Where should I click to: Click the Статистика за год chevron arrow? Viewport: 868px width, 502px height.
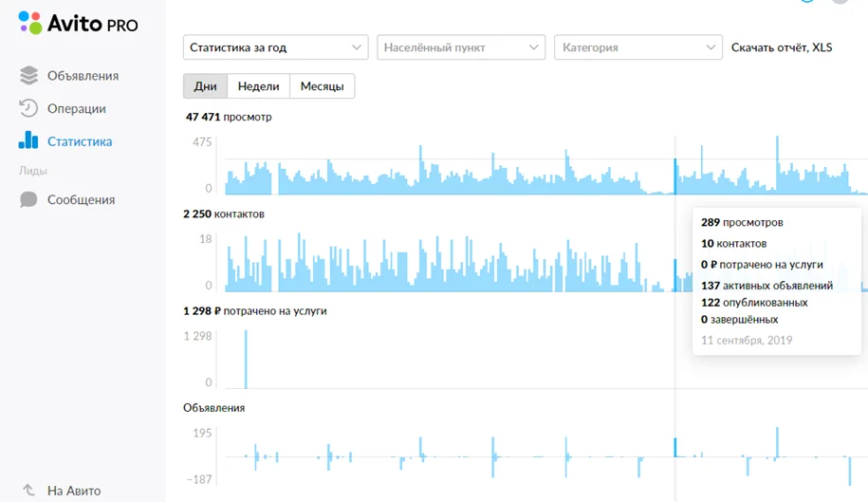[357, 47]
